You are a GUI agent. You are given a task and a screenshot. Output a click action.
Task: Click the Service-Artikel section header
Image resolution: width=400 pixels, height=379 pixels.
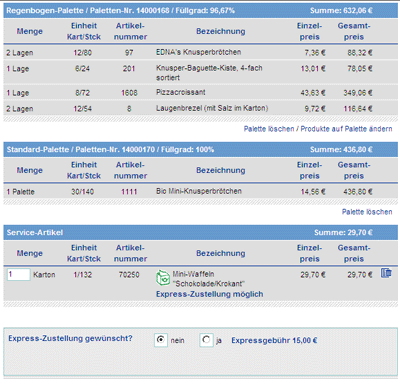(201, 233)
